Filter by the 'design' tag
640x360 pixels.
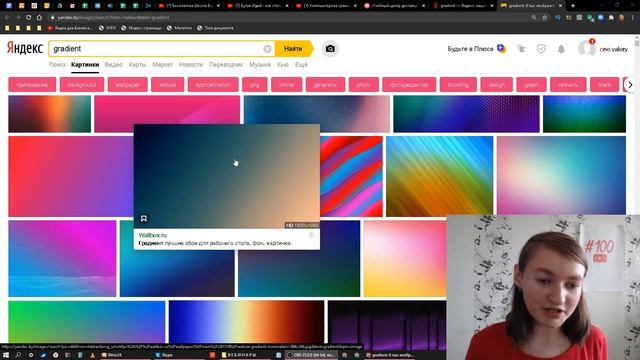point(496,85)
